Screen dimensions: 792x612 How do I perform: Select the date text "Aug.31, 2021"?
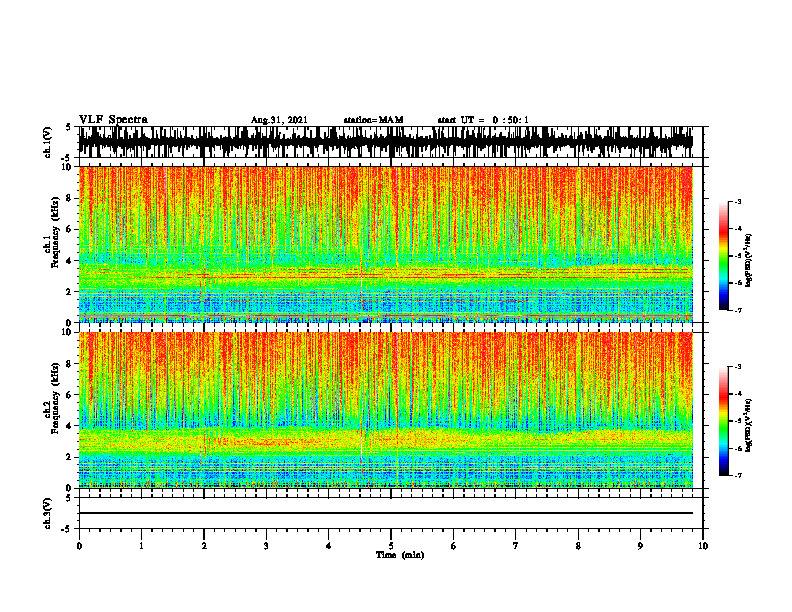tap(279, 120)
